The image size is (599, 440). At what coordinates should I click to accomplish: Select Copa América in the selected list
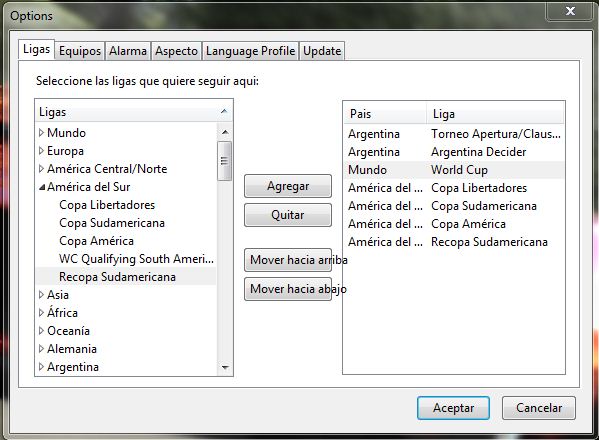[x=454, y=224]
